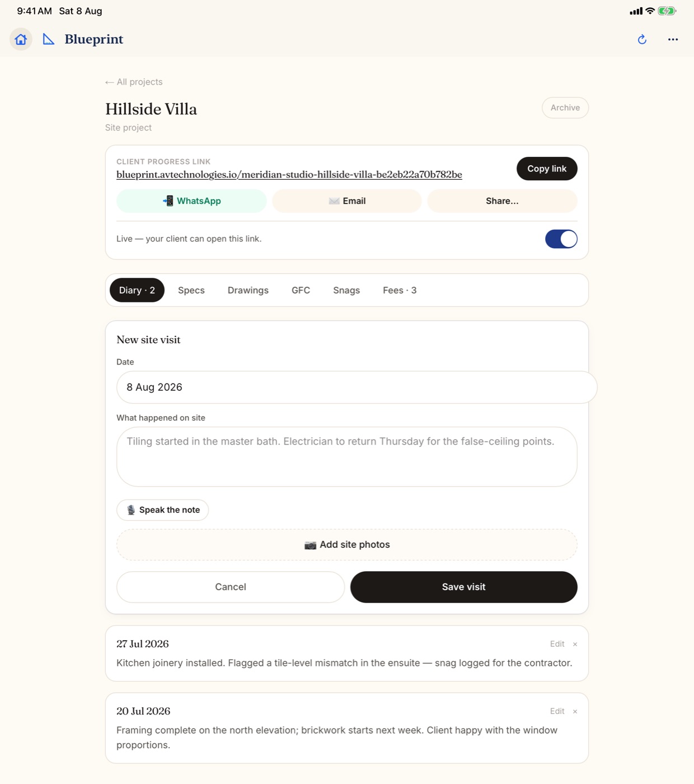Open the Fees · 3 tab
The height and width of the screenshot is (784, 694).
point(400,290)
